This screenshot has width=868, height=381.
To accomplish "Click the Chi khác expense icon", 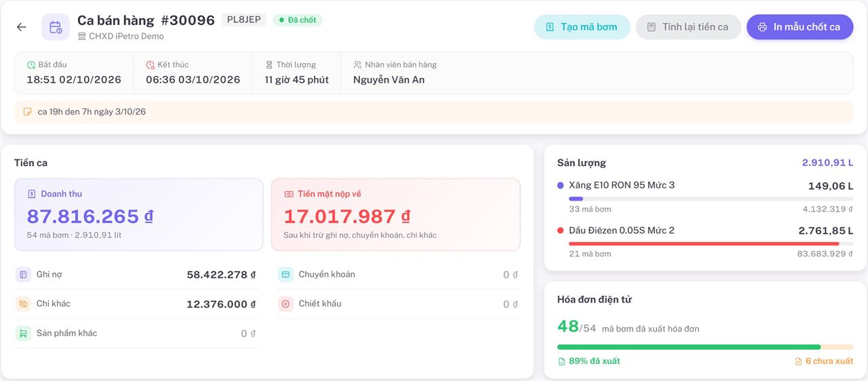I will point(24,304).
